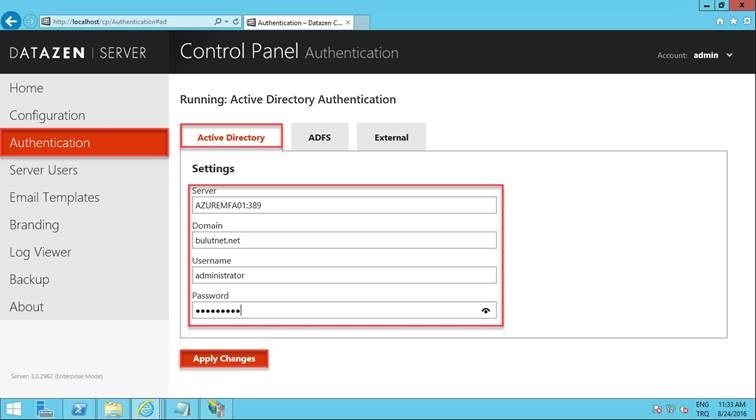Click the Domain field bulutnet.net
Viewport: 756px width, 420px height.
click(x=344, y=240)
